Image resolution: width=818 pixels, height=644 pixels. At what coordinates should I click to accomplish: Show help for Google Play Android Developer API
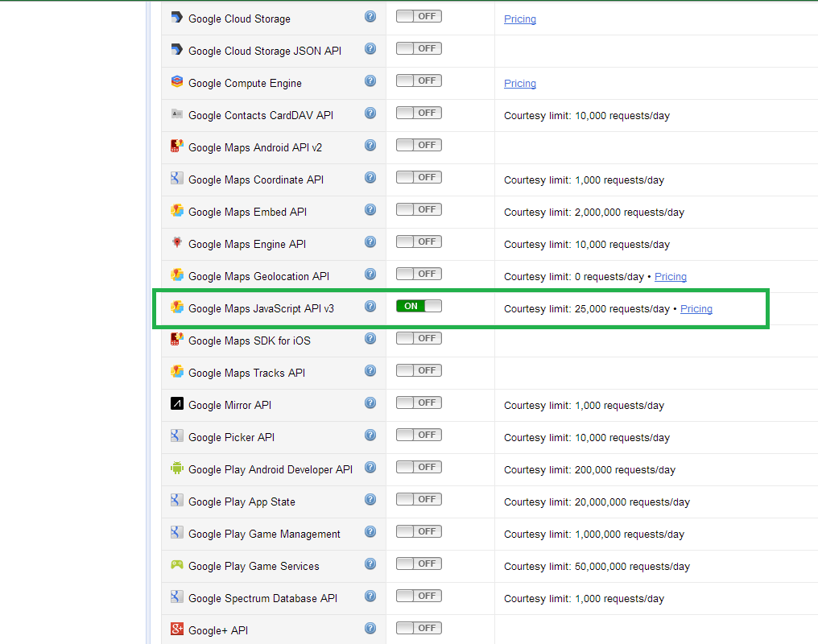tap(370, 467)
